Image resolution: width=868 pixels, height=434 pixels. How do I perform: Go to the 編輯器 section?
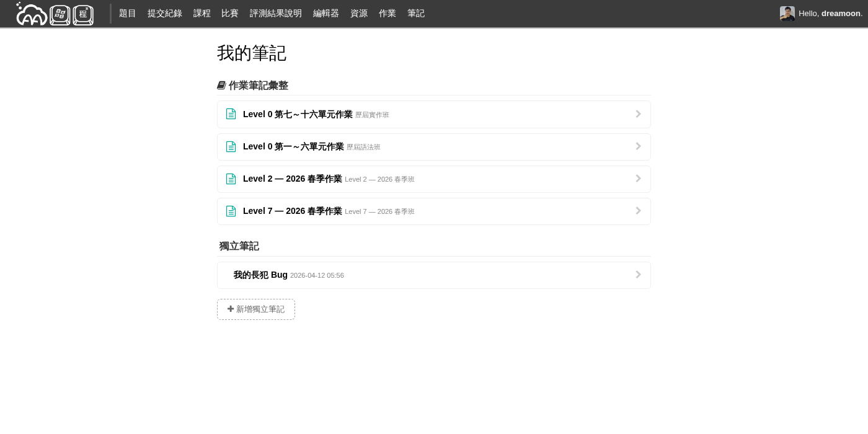[x=325, y=14]
